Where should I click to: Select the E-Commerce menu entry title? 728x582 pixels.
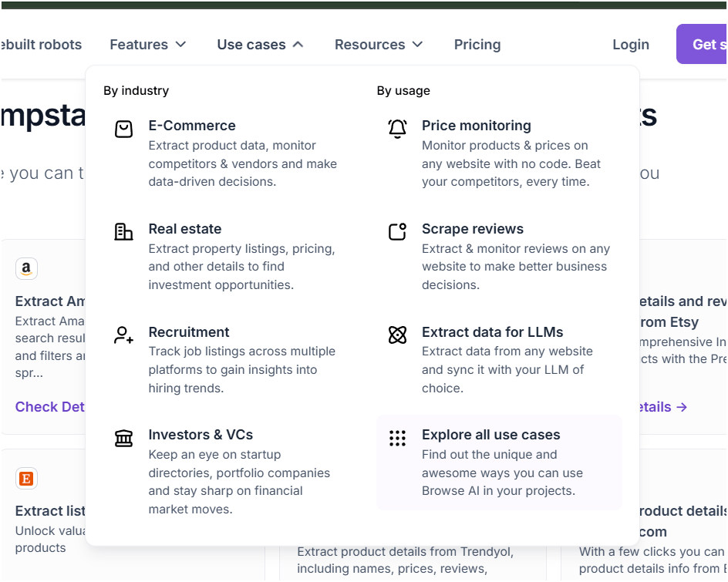click(192, 126)
